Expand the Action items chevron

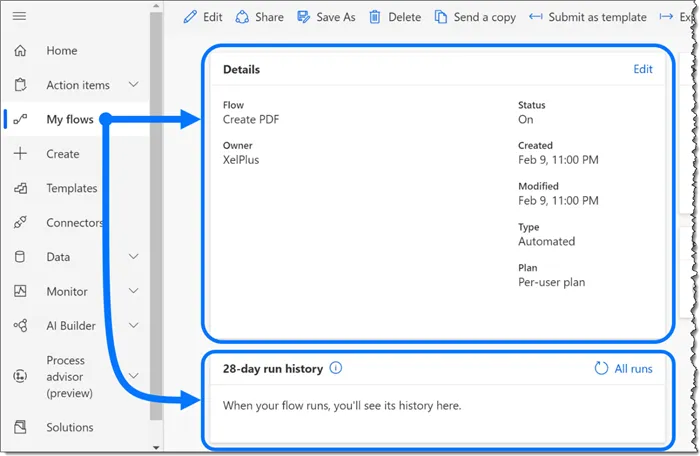(134, 85)
